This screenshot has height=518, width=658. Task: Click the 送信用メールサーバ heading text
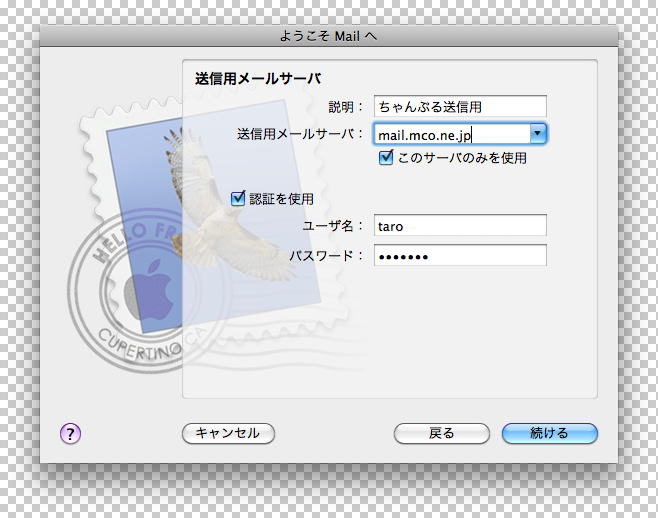coord(258,78)
